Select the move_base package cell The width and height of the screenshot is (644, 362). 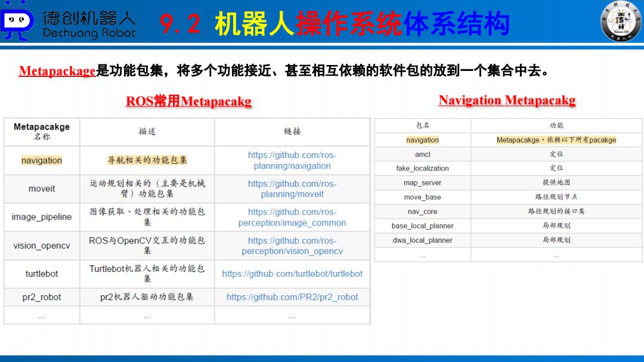422,197
